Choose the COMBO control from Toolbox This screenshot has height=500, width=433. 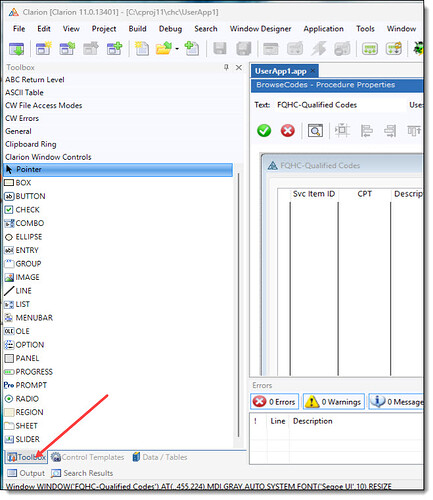pyautogui.click(x=24, y=223)
